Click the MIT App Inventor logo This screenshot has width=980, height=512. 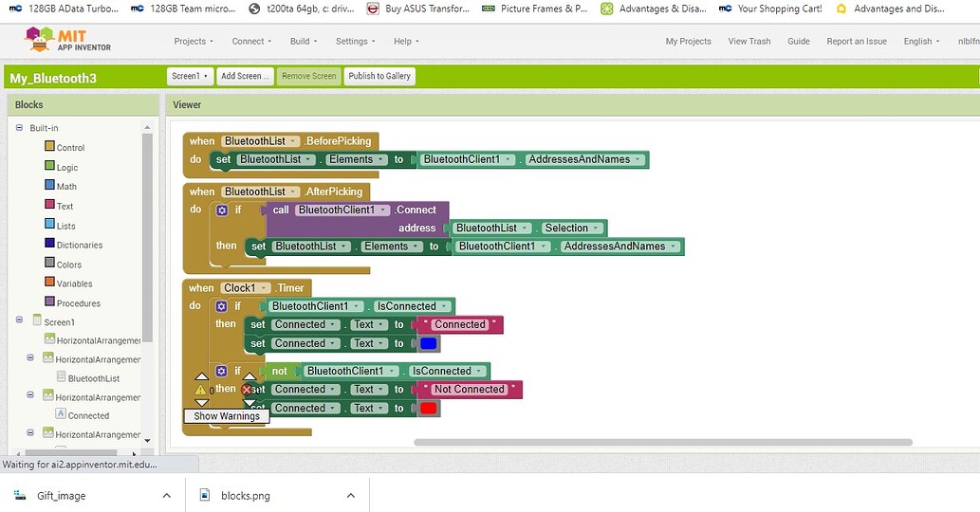(x=67, y=41)
